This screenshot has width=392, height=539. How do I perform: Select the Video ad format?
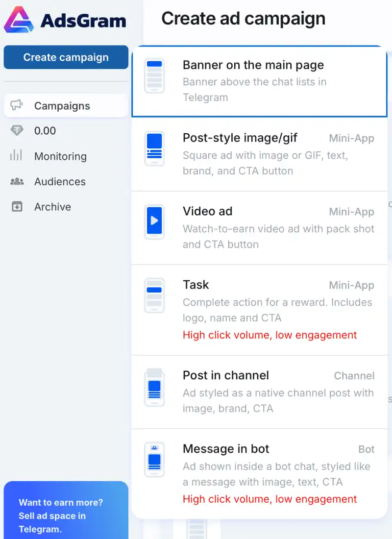pos(259,228)
